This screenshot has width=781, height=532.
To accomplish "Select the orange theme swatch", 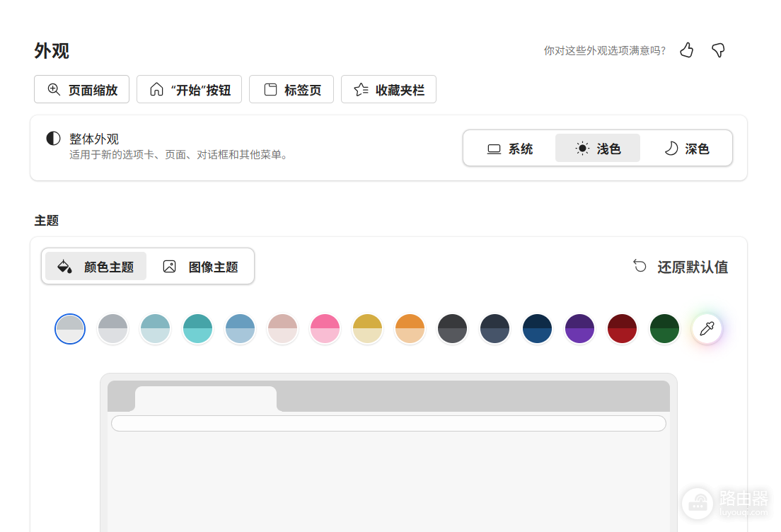I will pyautogui.click(x=410, y=329).
